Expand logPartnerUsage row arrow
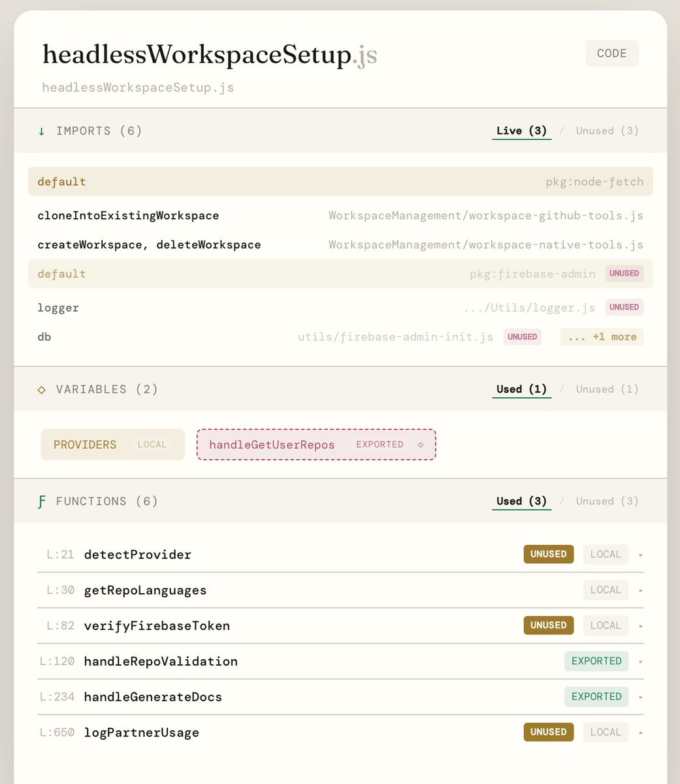This screenshot has width=680, height=784. pyautogui.click(x=641, y=732)
